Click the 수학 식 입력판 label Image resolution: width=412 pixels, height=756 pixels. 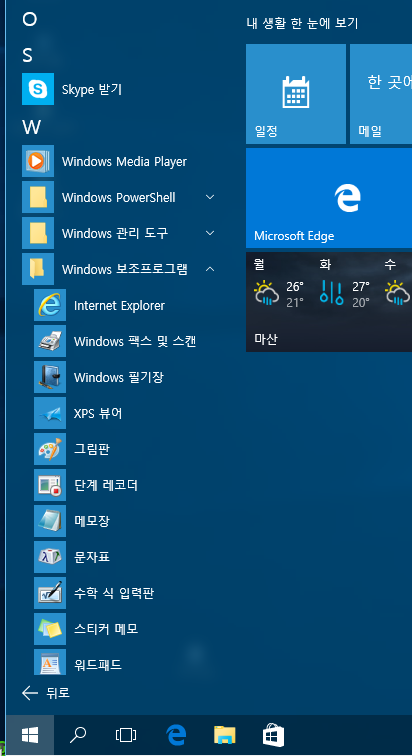pyautogui.click(x=114, y=593)
